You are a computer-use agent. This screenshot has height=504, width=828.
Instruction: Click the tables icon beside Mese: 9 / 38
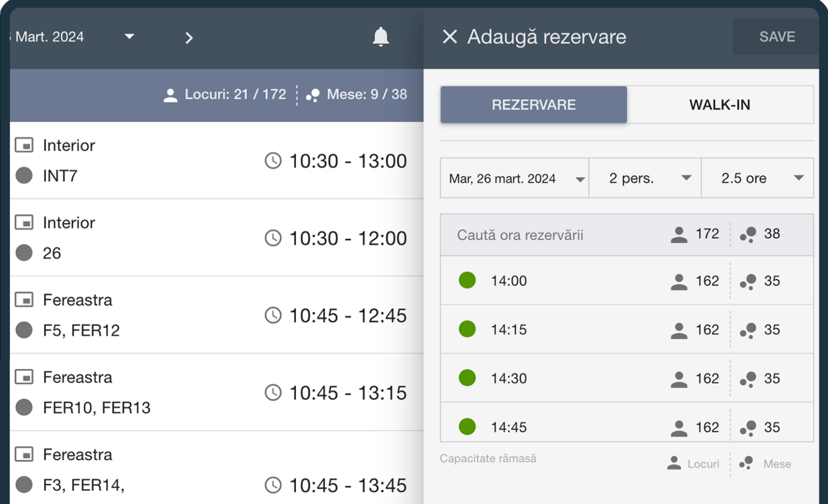(x=313, y=95)
